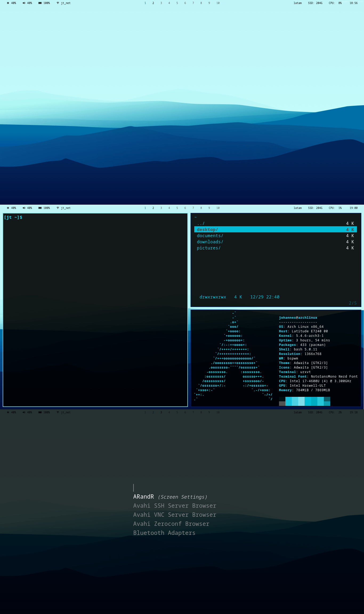Viewport: 364px width, 614px height.
Task: Click the volume speaker icon in the 18:56 bar
Action: (x=24, y=3)
